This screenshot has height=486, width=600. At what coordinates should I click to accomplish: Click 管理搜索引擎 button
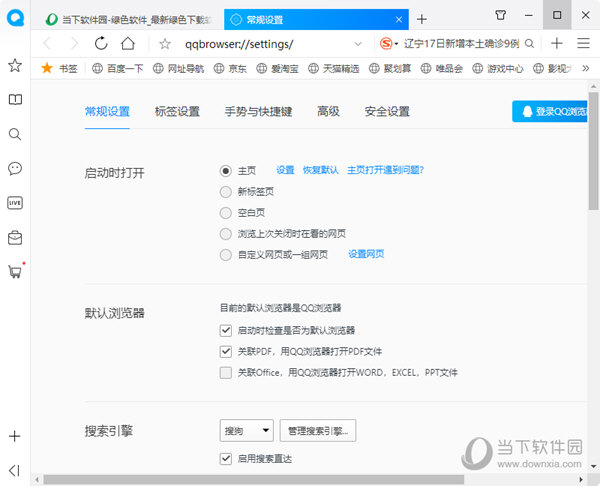coord(318,431)
